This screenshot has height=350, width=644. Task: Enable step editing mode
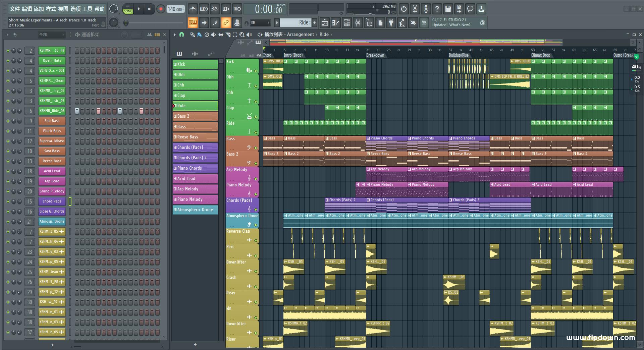(215, 23)
